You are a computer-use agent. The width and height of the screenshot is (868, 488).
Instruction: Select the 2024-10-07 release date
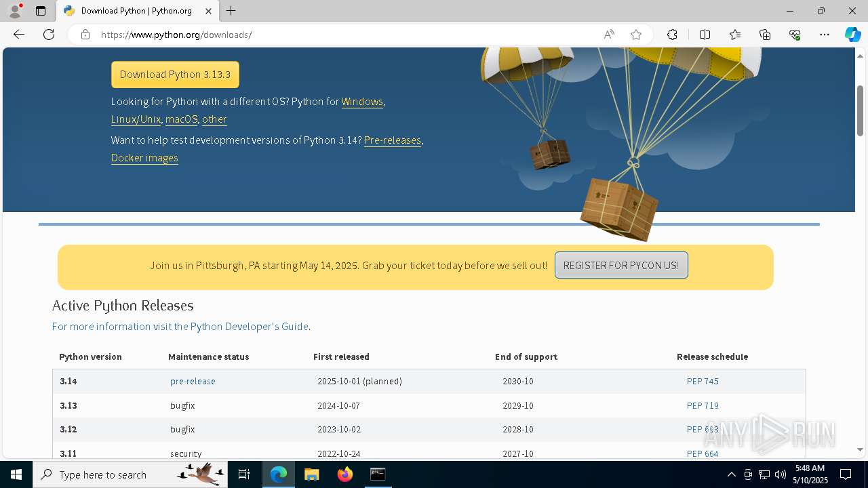[x=338, y=406]
